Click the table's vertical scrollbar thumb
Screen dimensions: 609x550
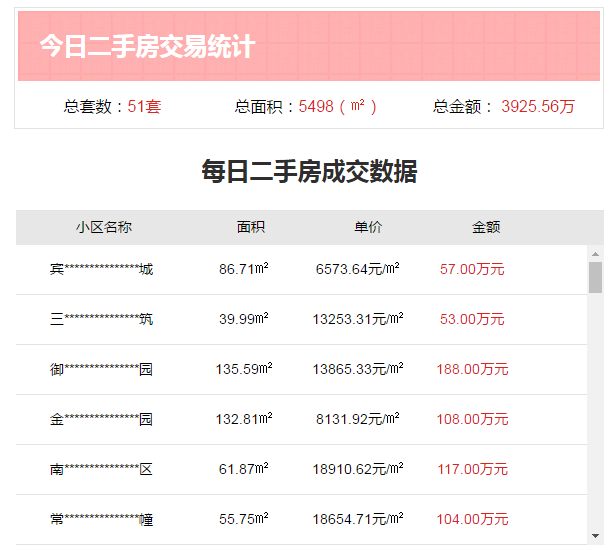point(595,277)
